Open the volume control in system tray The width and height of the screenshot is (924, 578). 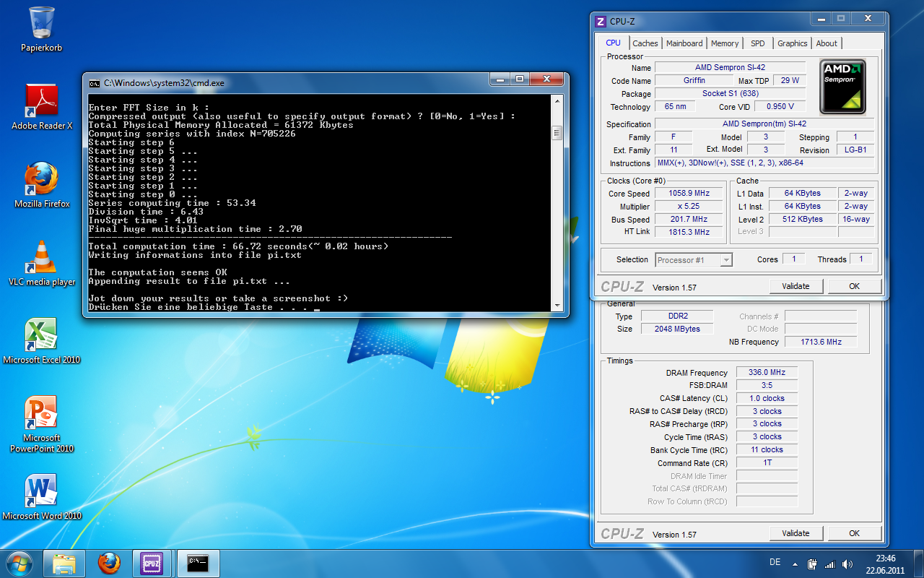pyautogui.click(x=845, y=564)
